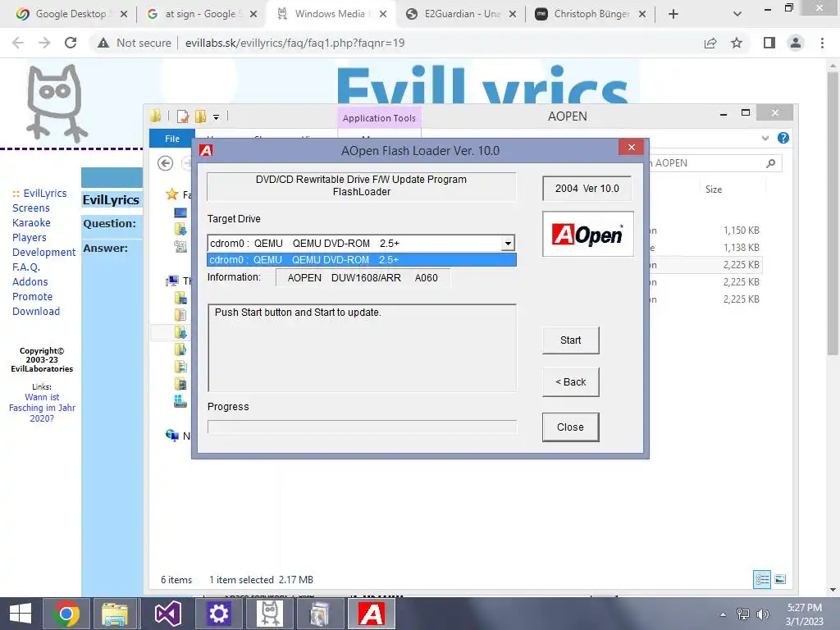
Task: Share this page icon in address bar
Action: (710, 43)
